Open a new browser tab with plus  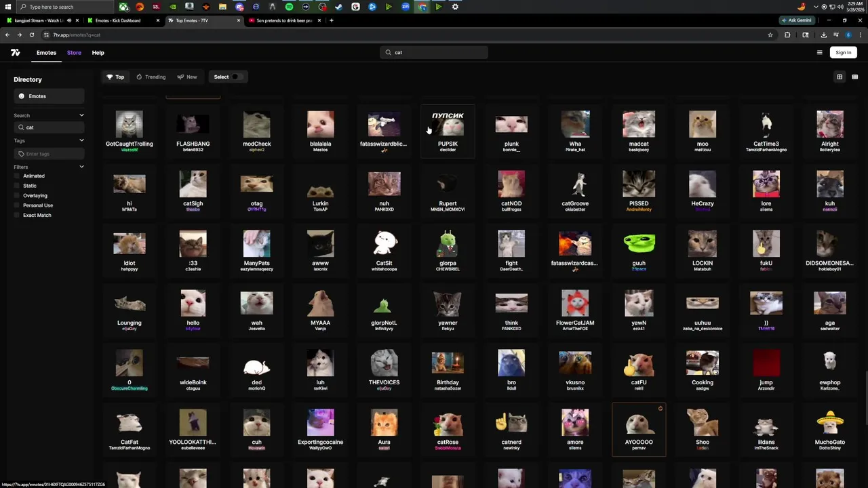click(x=331, y=20)
